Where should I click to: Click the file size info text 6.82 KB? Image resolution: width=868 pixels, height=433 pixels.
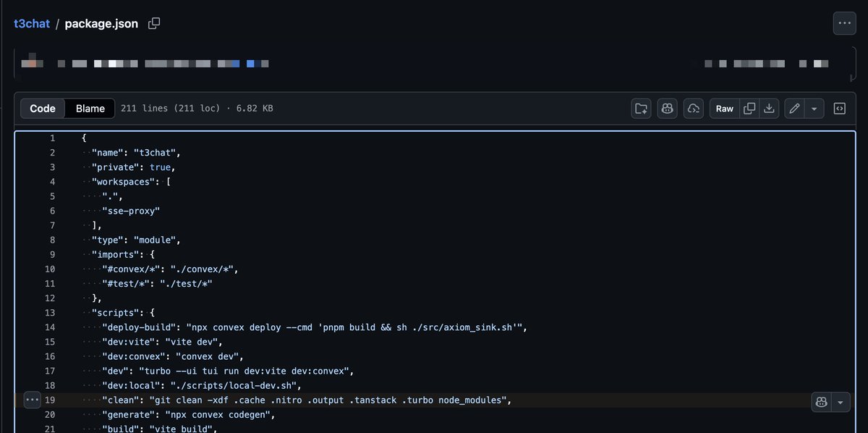pos(253,109)
